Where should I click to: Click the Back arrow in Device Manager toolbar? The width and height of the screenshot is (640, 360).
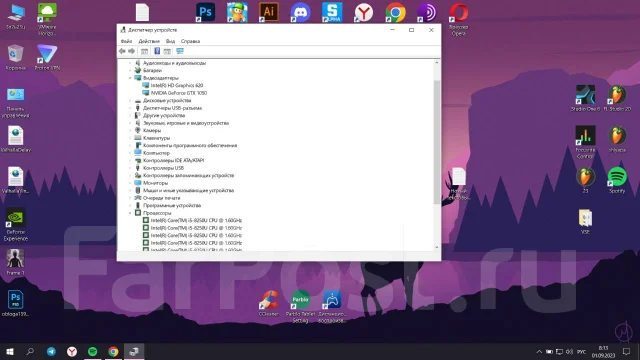pyautogui.click(x=122, y=51)
